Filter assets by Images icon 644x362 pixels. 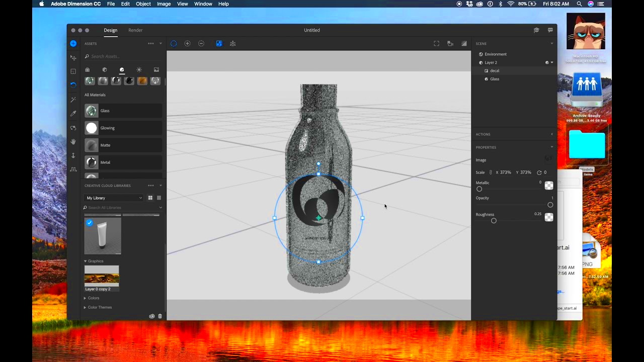[156, 70]
